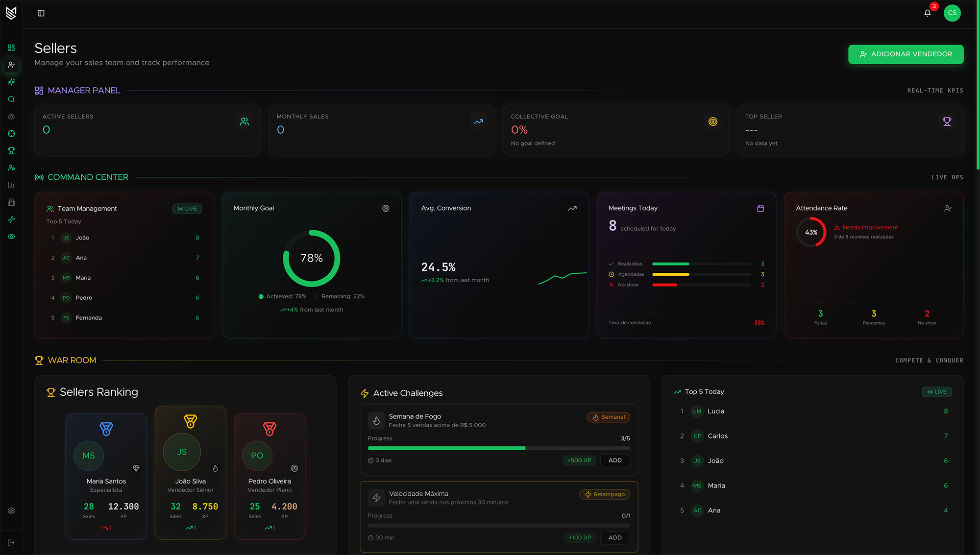Click the eye icon in sidebar
Image resolution: width=980 pixels, height=555 pixels.
[x=11, y=237]
